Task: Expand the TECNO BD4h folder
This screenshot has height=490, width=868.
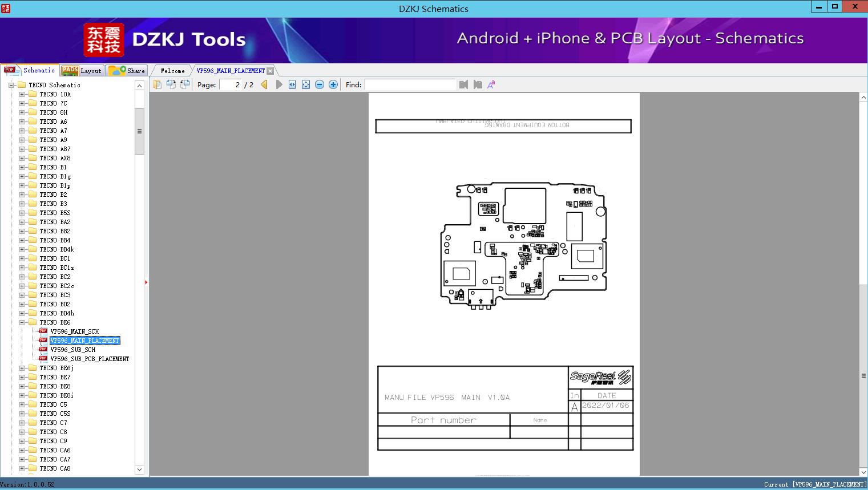Action: (22, 313)
